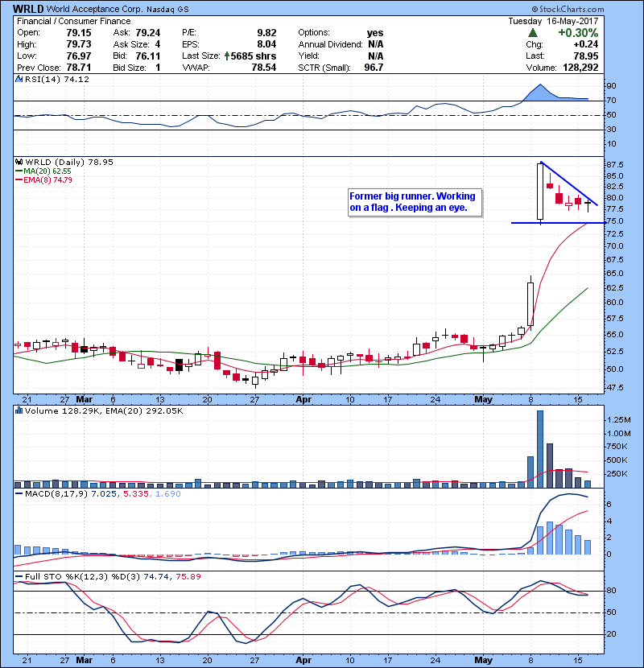Viewport: 644px width, 668px height.
Task: Click the tall white gap-up candle near 87.5
Action: pyautogui.click(x=540, y=192)
